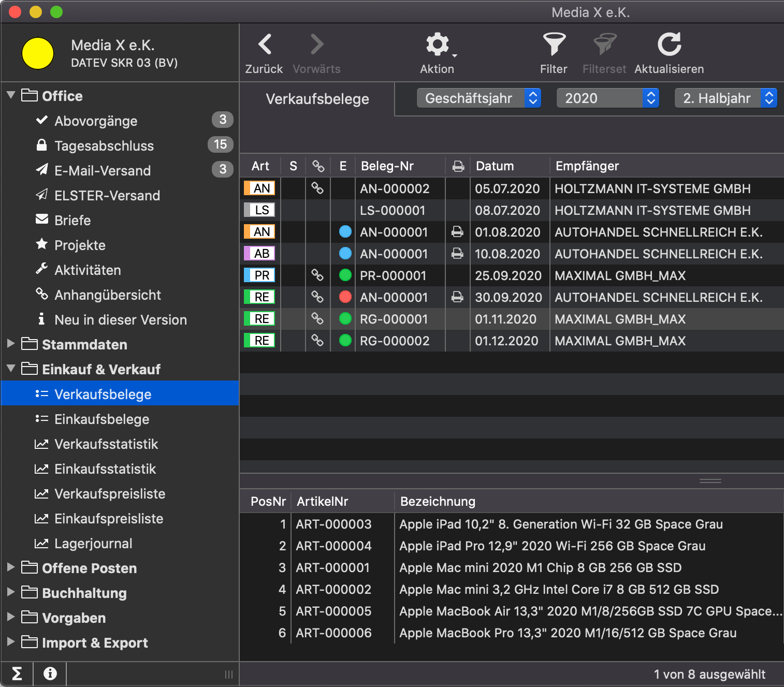The height and width of the screenshot is (687, 784).
Task: Click red status dot in the RE AN-000001 row
Action: 345,297
